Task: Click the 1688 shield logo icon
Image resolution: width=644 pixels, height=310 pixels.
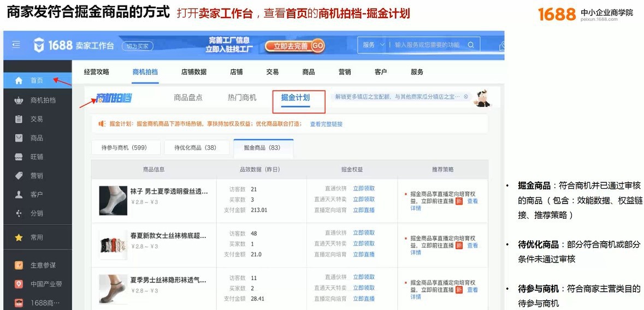Action: (x=39, y=45)
